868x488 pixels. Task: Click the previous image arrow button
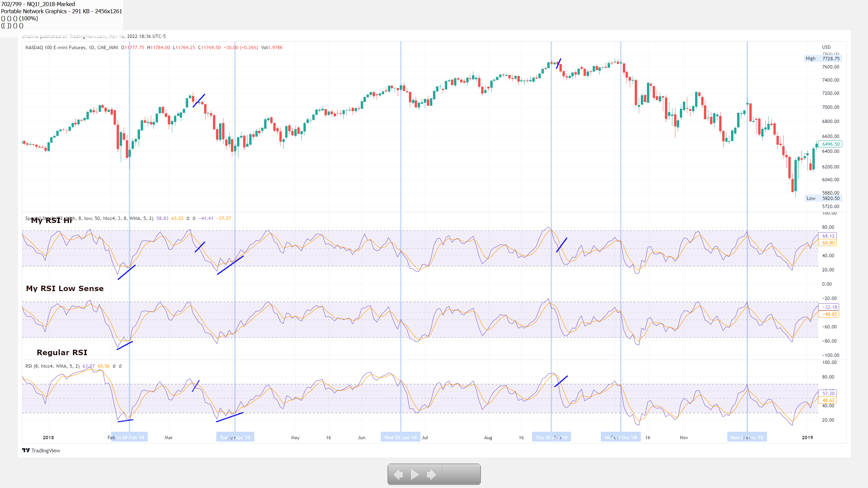tap(398, 474)
